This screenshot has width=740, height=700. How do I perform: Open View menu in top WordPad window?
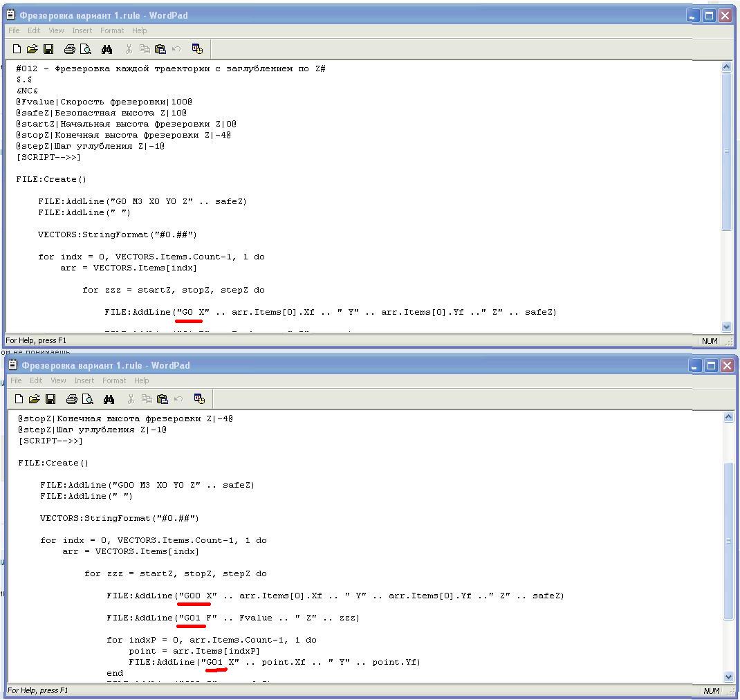click(x=56, y=30)
